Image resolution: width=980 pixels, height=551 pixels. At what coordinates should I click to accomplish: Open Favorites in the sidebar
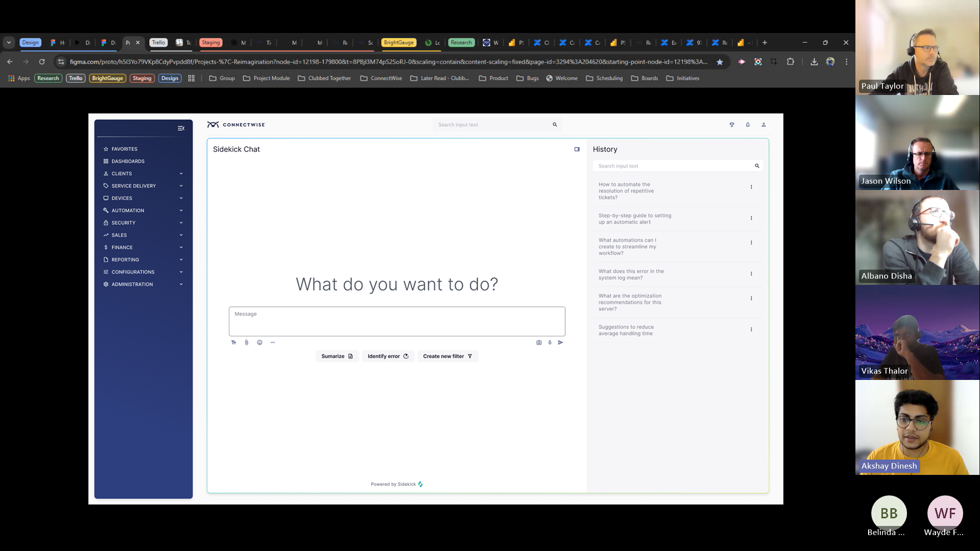pyautogui.click(x=124, y=149)
